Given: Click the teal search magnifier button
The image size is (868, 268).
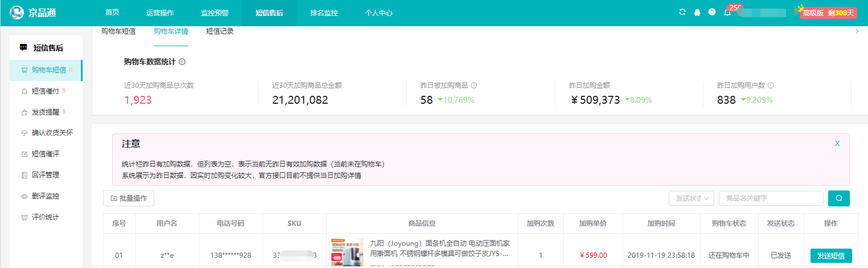Looking at the screenshot, I should 838,198.
